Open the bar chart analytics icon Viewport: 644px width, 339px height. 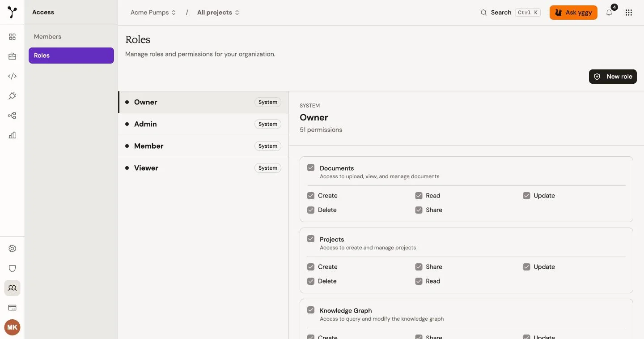tap(13, 135)
